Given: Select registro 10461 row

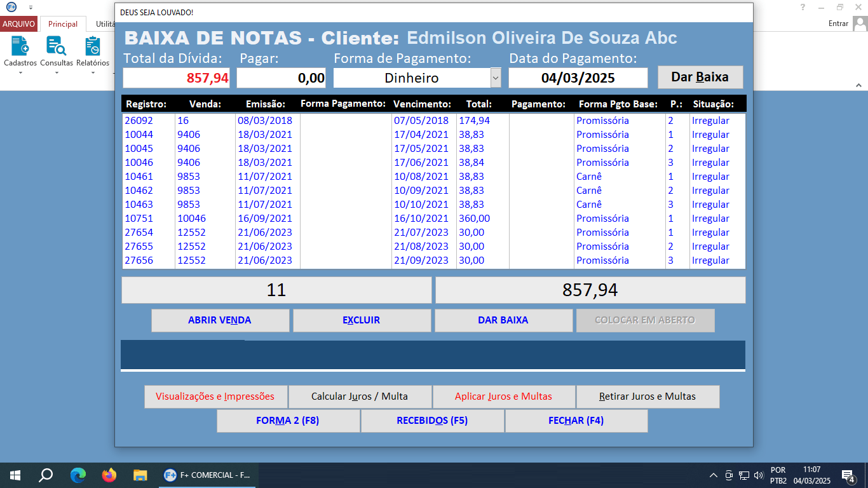Looking at the screenshot, I should point(433,177).
